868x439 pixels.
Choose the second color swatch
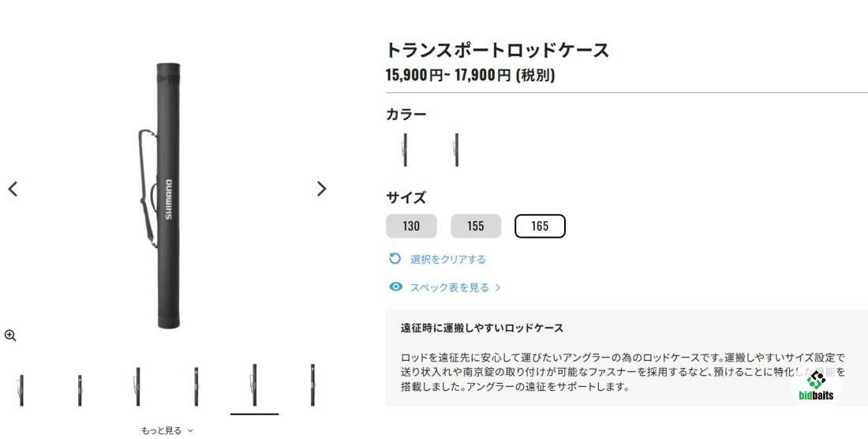tap(456, 149)
